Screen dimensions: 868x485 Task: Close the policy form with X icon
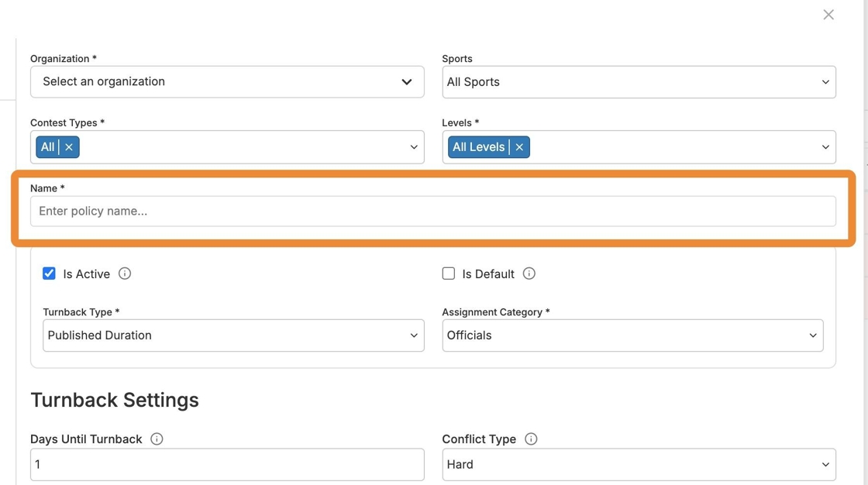point(828,15)
